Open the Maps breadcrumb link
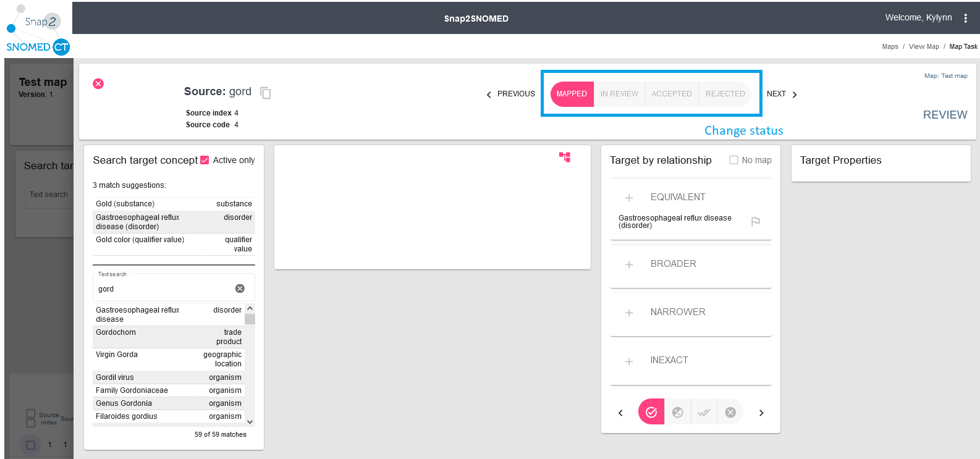 890,46
